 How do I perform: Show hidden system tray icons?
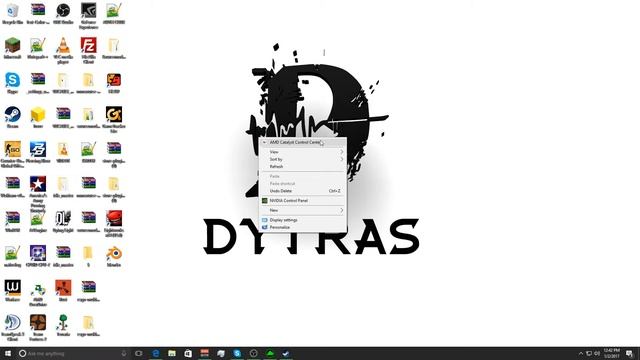(581, 353)
